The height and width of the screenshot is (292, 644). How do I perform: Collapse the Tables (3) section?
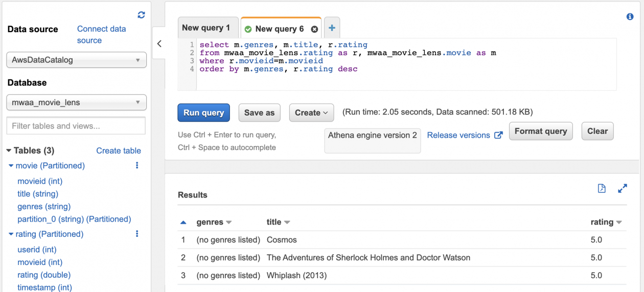click(x=9, y=151)
